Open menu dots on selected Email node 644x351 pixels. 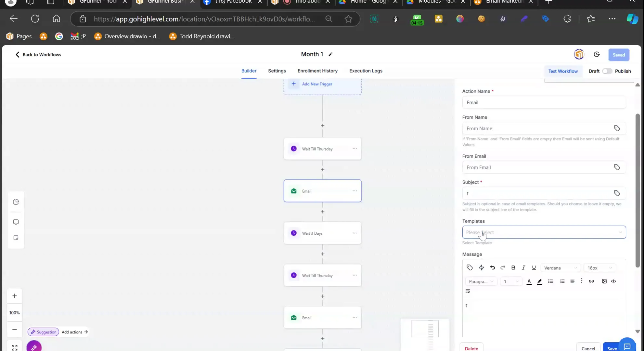pos(354,191)
